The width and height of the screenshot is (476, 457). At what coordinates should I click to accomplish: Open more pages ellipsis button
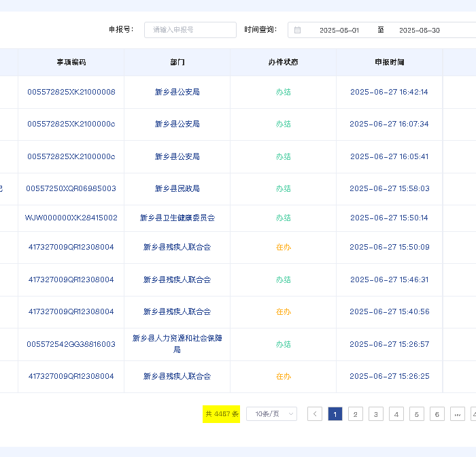coord(458,414)
